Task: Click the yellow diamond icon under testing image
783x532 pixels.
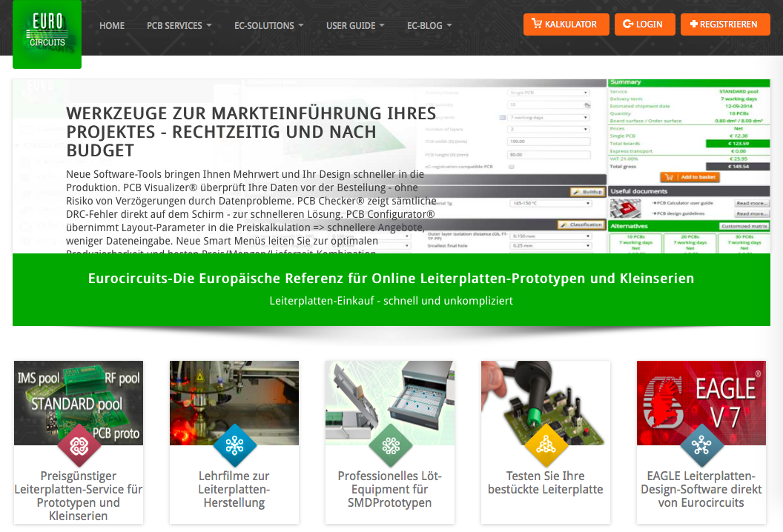Action: (546, 445)
